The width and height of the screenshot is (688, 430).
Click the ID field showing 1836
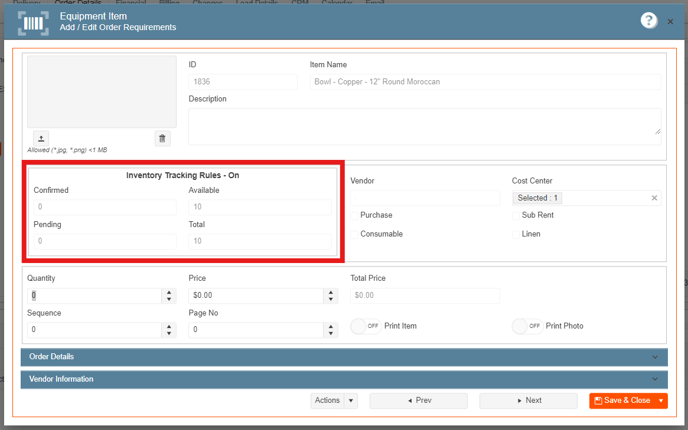(x=243, y=82)
